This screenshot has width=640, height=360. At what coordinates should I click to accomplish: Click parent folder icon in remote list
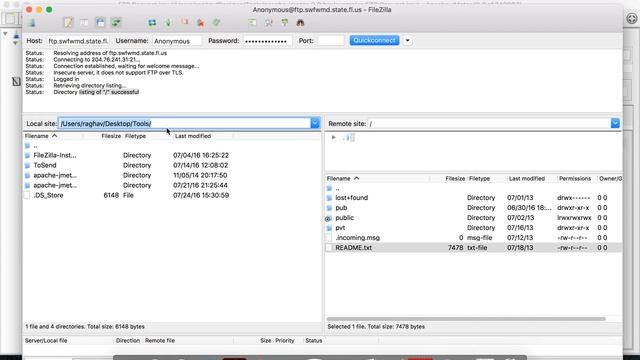(x=329, y=188)
